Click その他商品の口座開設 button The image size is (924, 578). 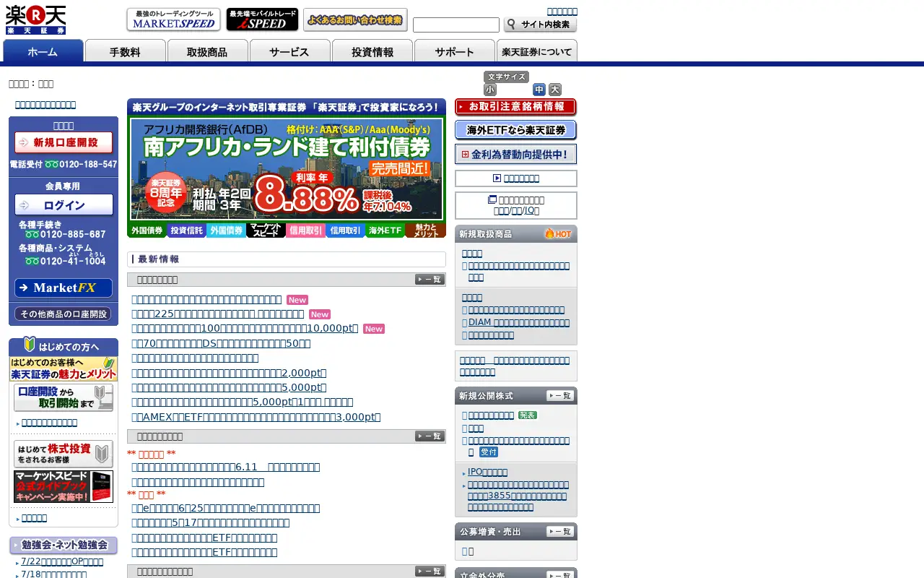click(x=63, y=314)
